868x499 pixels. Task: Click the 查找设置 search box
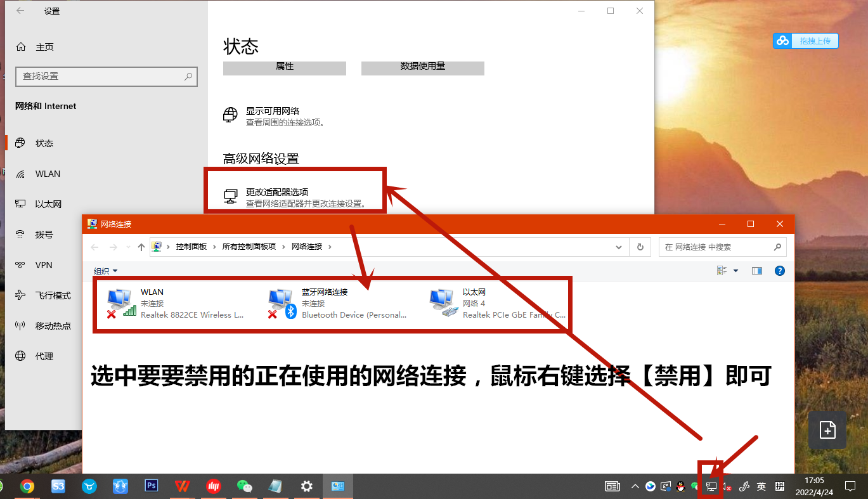click(x=107, y=76)
